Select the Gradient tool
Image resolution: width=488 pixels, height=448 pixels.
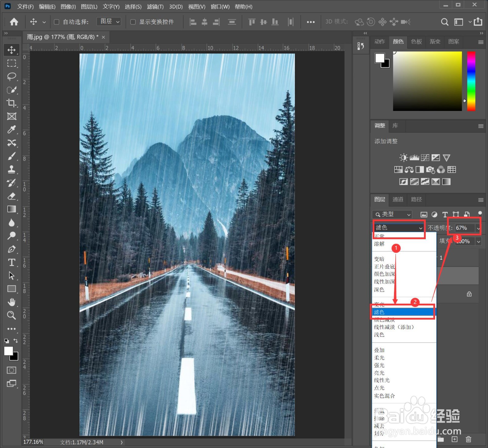pos(12,209)
